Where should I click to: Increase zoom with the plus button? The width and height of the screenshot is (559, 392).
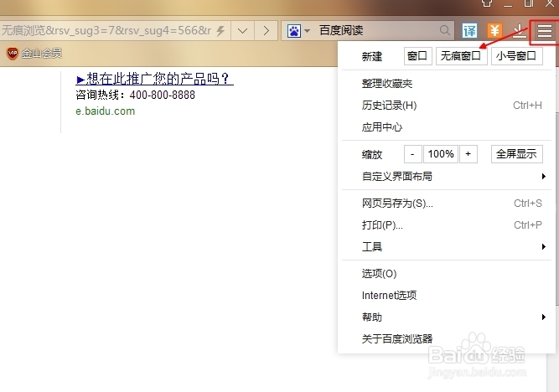468,154
